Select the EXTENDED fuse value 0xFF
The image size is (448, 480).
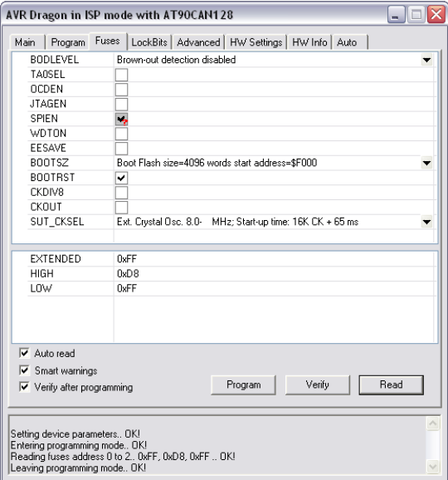[127, 259]
